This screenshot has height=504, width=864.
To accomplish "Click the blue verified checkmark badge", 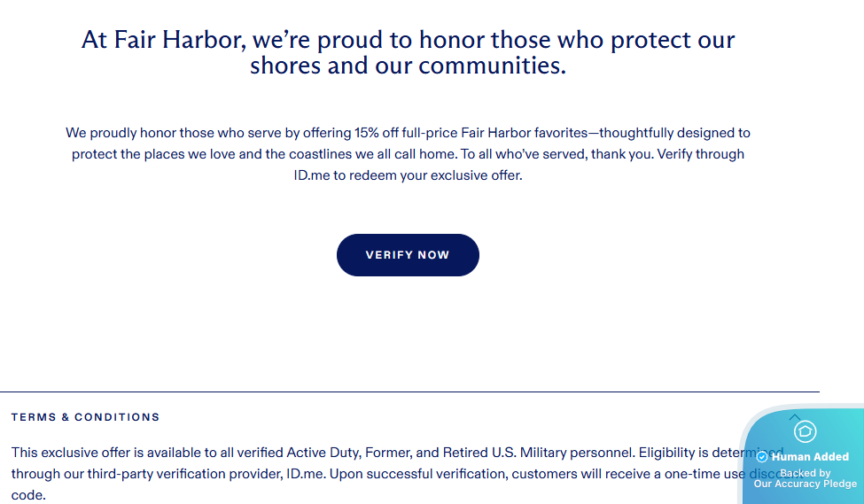I will tap(761, 457).
